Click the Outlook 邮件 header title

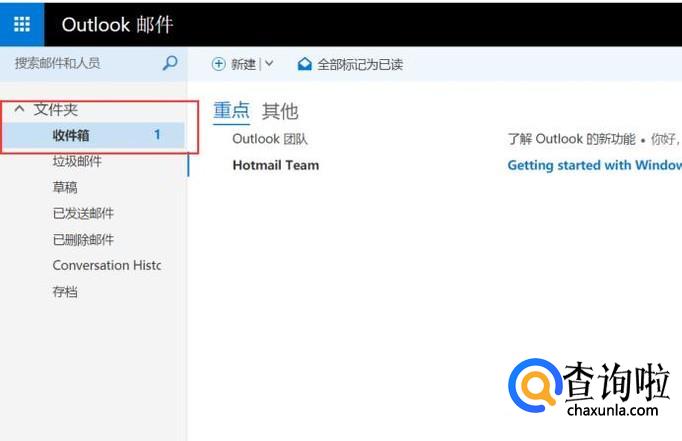(x=117, y=25)
